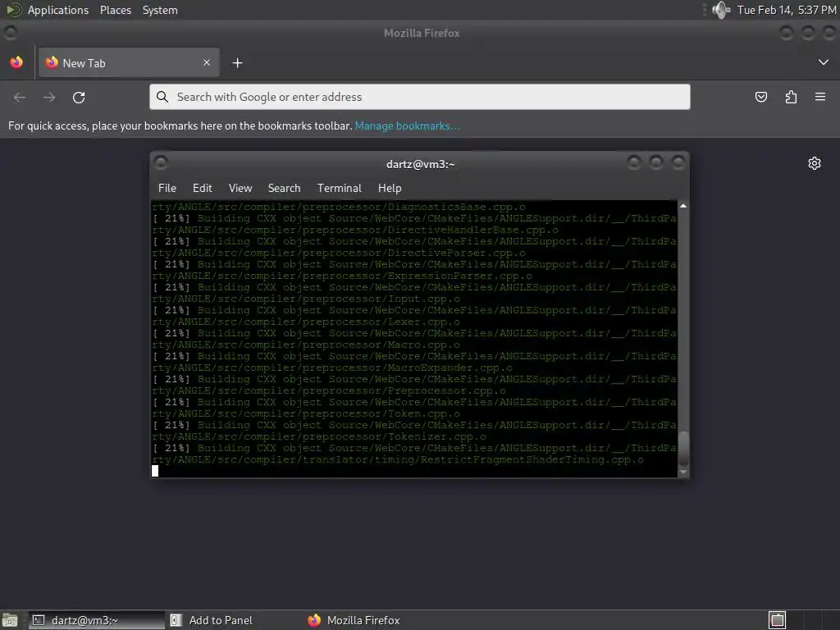The image size is (840, 630).
Task: Click the Firefox View icon left of tabs
Action: pos(16,62)
